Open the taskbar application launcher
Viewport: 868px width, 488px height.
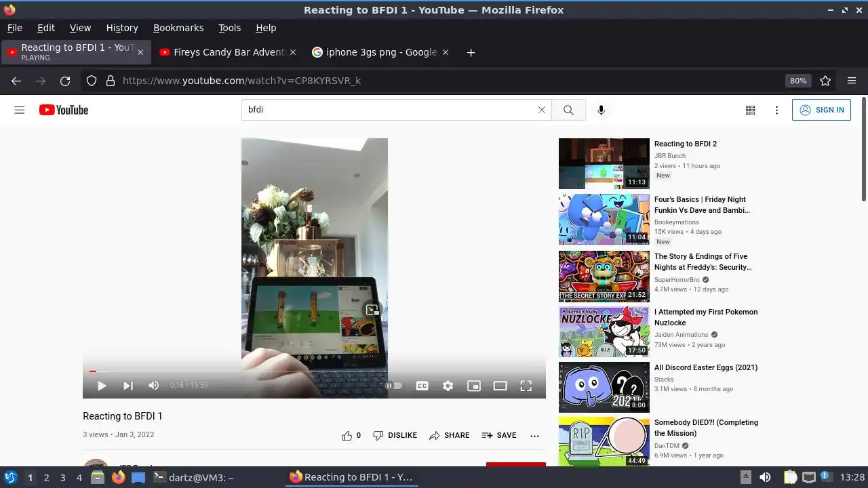[x=10, y=477]
